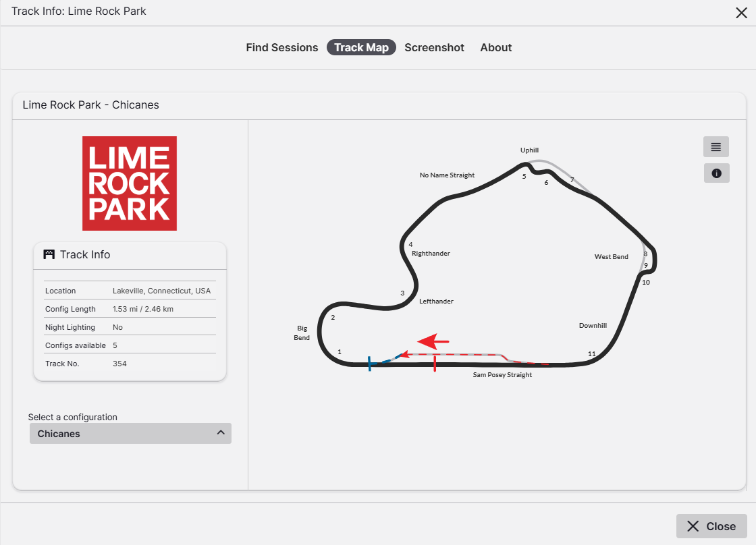Screen dimensions: 756x545
Task: Close the Track Info dialog via X
Action: tap(742, 13)
